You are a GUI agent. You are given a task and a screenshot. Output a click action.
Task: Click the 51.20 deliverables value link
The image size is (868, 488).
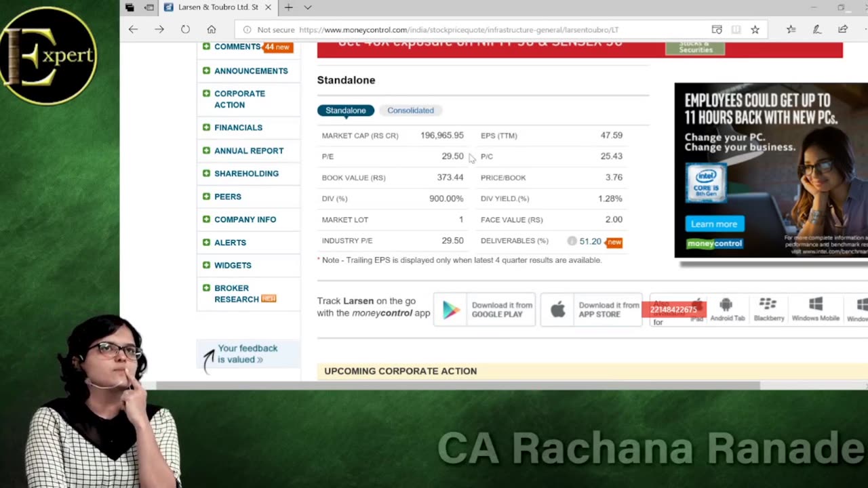click(590, 241)
